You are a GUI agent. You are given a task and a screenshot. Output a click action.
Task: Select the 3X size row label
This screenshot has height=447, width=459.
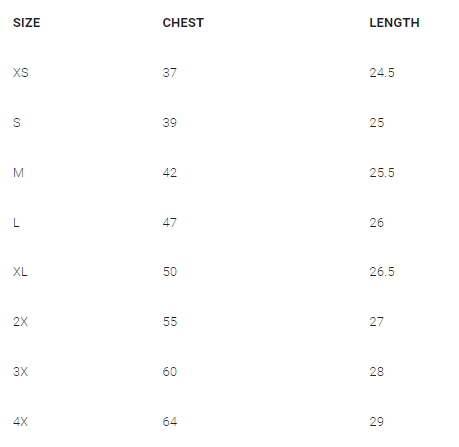[x=20, y=372]
